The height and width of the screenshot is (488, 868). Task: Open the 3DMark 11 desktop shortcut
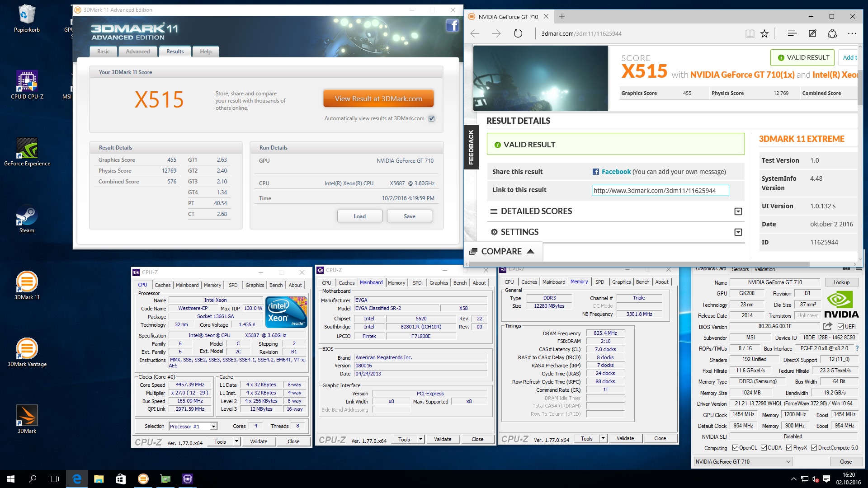[27, 286]
